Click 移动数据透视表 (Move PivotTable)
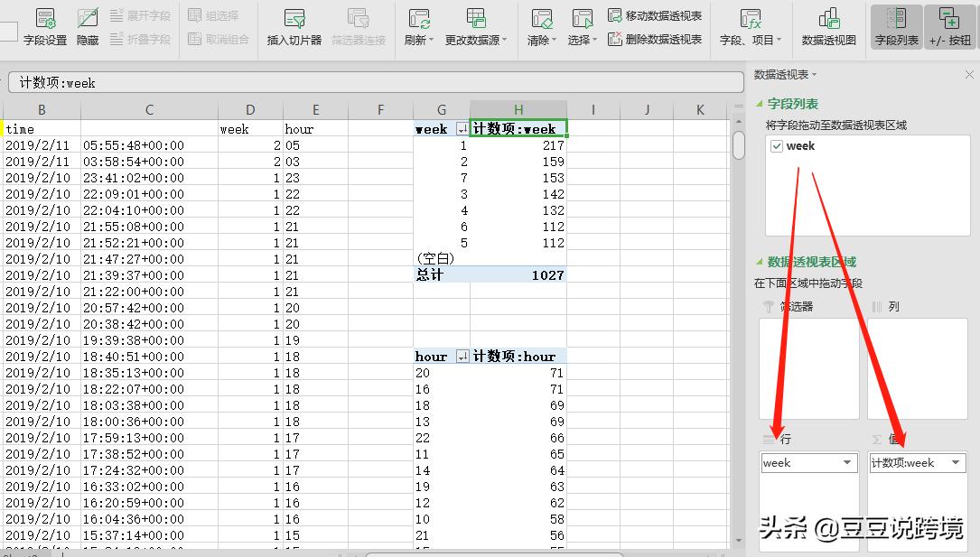Screen dimensions: 980x557 point(655,15)
